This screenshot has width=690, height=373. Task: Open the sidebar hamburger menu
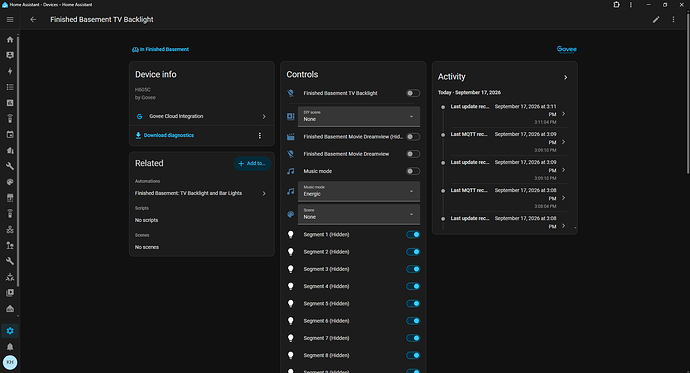[10, 19]
